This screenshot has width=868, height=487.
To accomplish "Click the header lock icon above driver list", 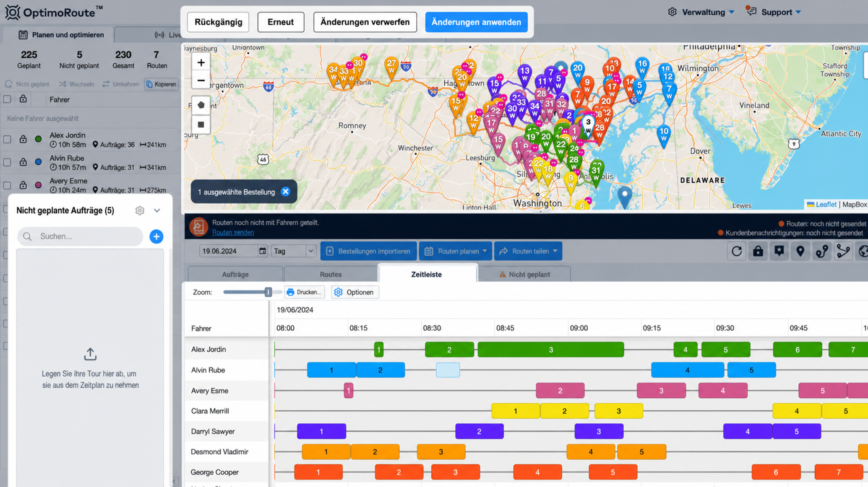I will coord(23,99).
